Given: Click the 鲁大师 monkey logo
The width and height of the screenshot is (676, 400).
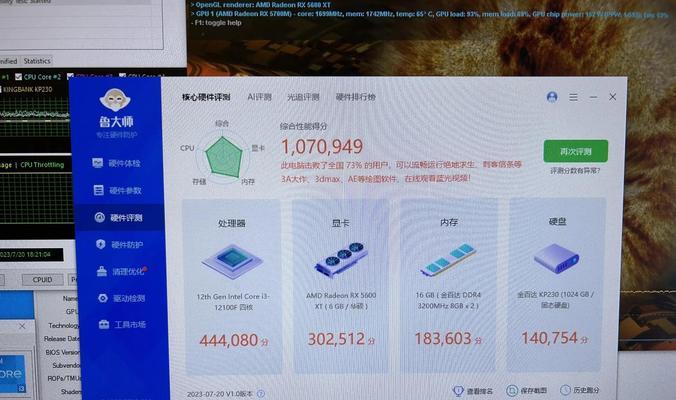Looking at the screenshot, I should point(115,100).
